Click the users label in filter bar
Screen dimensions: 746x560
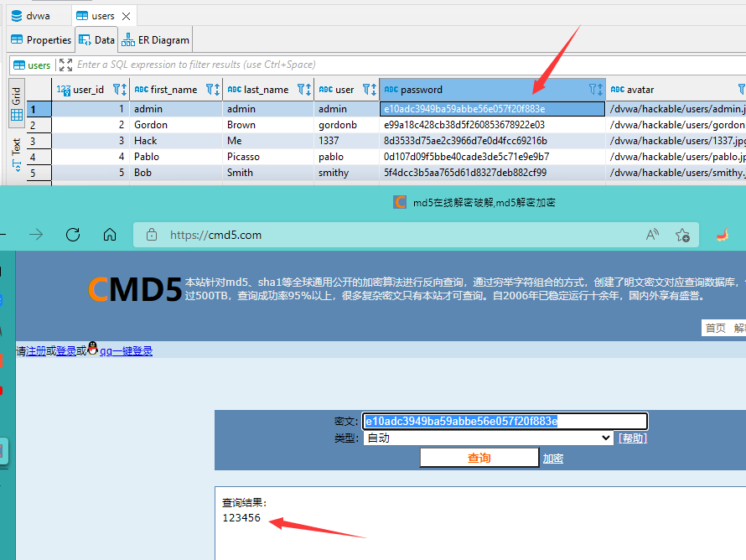32,65
